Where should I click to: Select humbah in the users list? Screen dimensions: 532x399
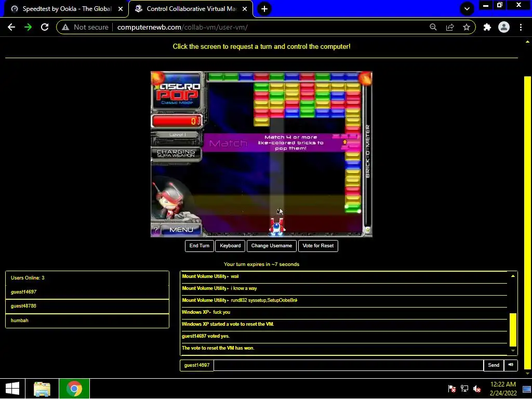point(87,320)
